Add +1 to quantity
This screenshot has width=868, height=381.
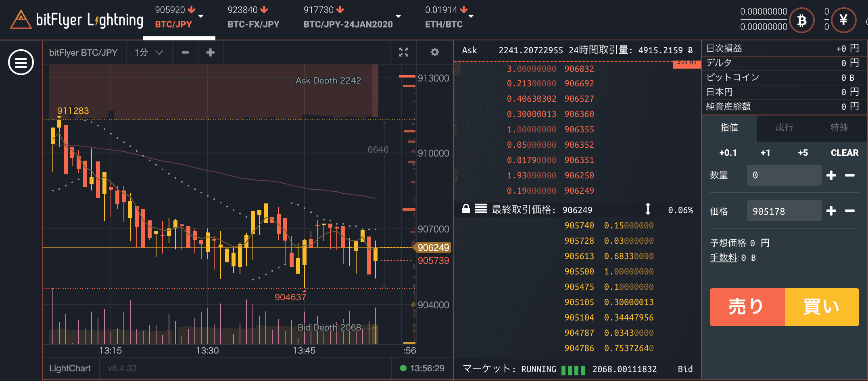tap(765, 153)
